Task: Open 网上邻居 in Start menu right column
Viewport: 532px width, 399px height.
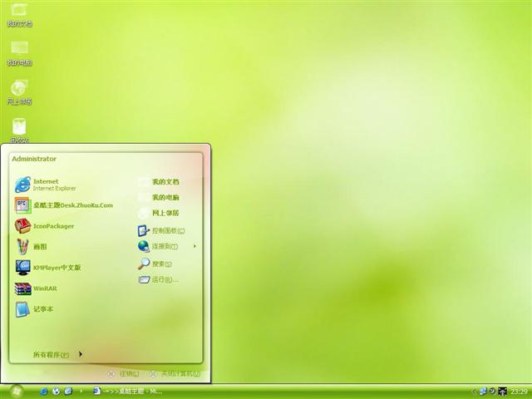Action: tap(159, 213)
